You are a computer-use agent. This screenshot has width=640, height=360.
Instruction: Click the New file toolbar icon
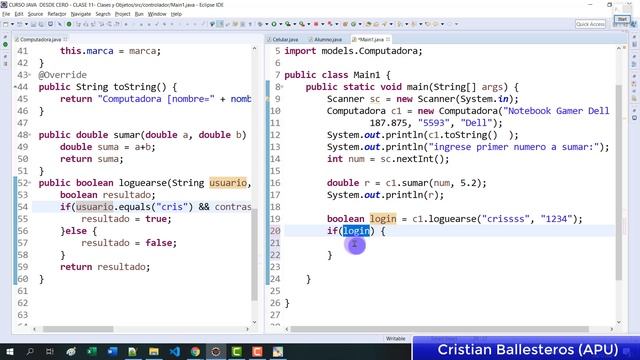tap(6, 24)
